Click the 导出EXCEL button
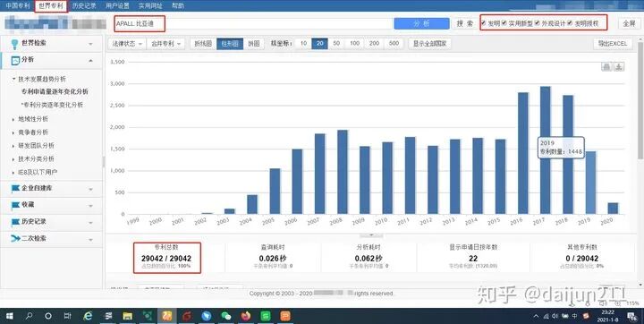Viewport: 644px width, 324px height. (x=613, y=44)
